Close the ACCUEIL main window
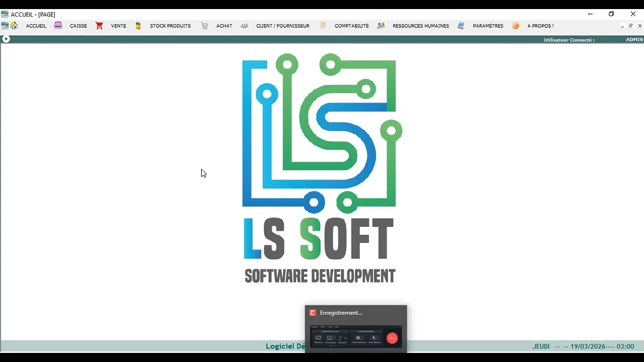 coord(633,14)
